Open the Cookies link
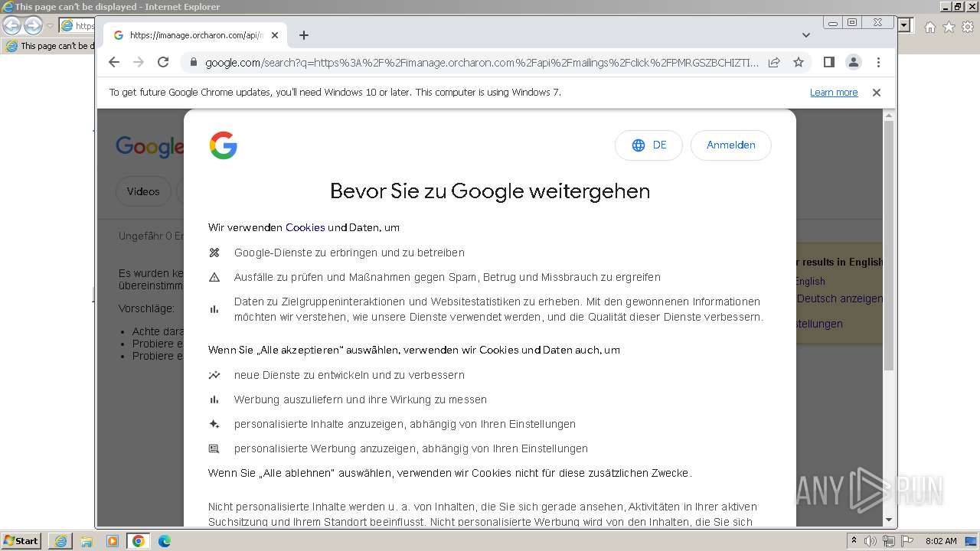 tap(305, 227)
